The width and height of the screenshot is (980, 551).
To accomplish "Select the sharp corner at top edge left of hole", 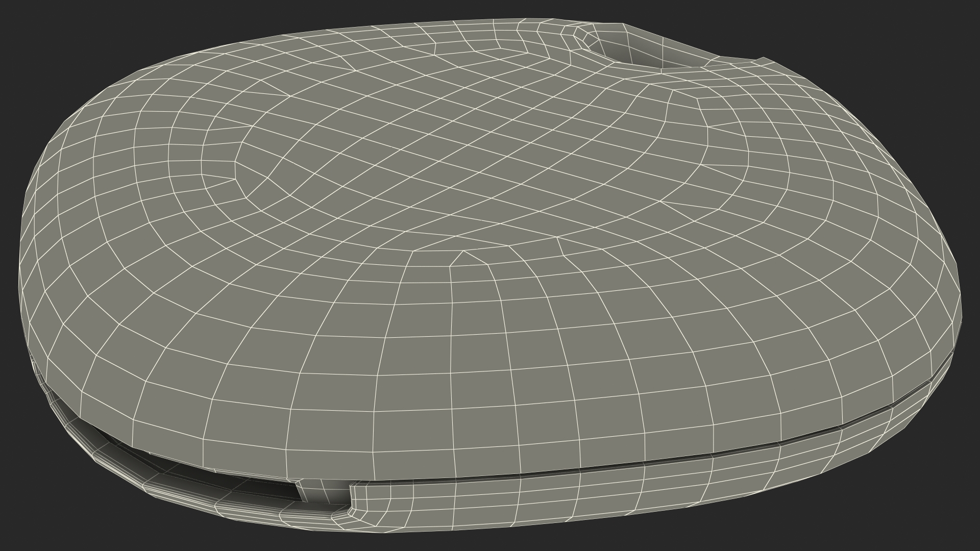I will pyautogui.click(x=623, y=24).
